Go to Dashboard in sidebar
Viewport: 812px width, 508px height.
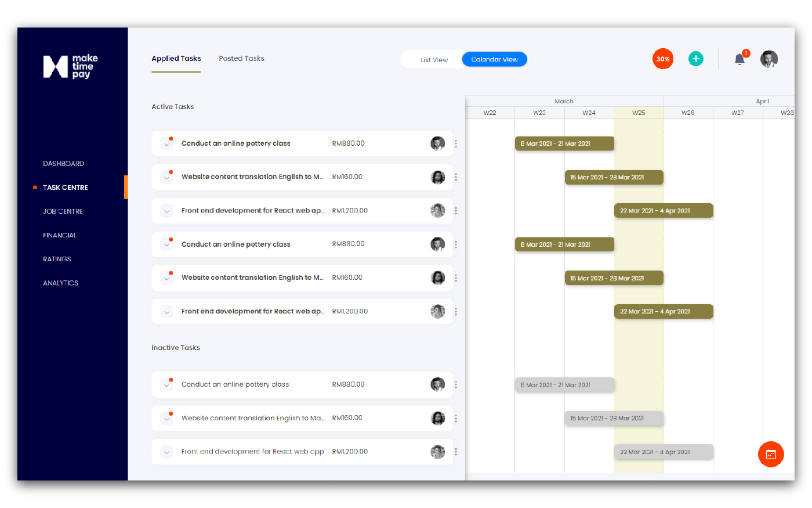(x=63, y=164)
